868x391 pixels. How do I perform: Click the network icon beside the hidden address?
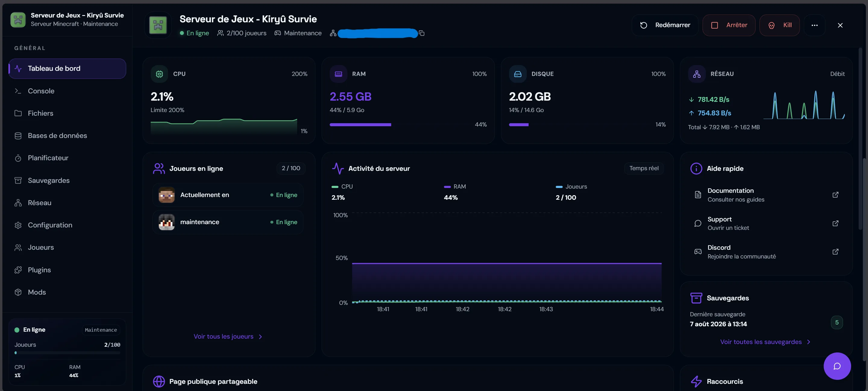point(333,33)
